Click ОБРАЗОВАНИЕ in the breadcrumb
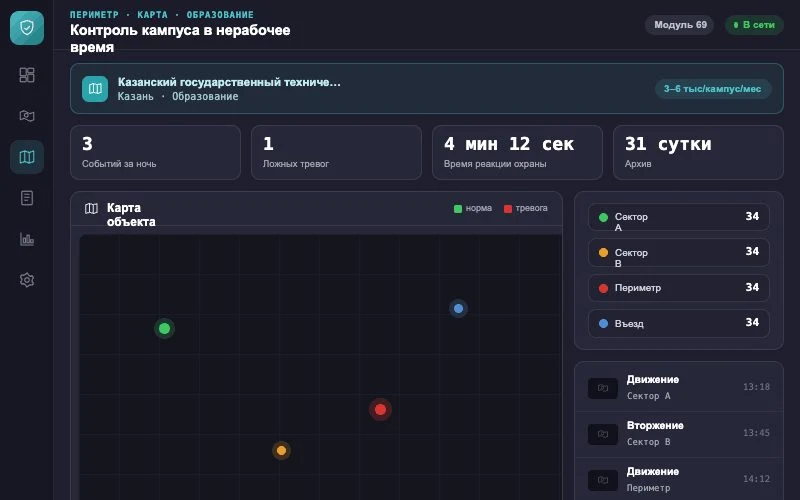The width and height of the screenshot is (800, 500). tap(220, 15)
